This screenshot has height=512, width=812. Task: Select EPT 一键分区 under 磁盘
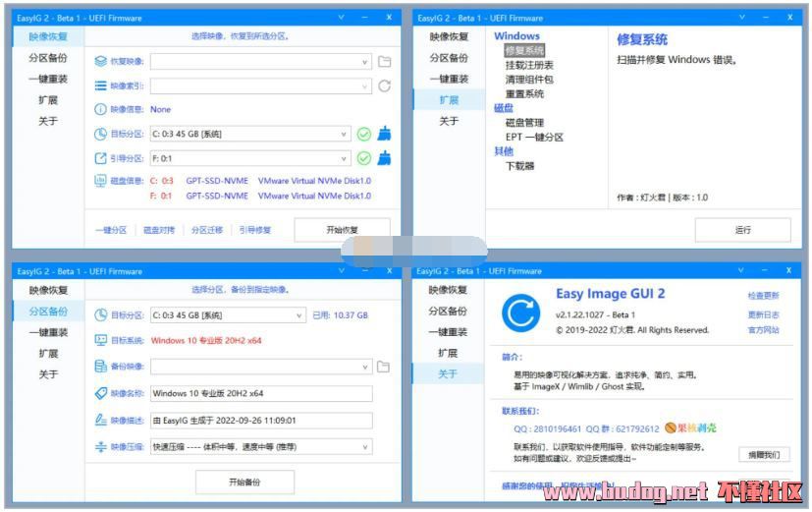[534, 138]
